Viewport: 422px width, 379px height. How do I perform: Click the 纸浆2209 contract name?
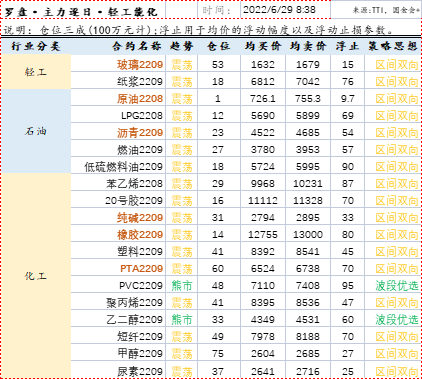pyautogui.click(x=140, y=82)
